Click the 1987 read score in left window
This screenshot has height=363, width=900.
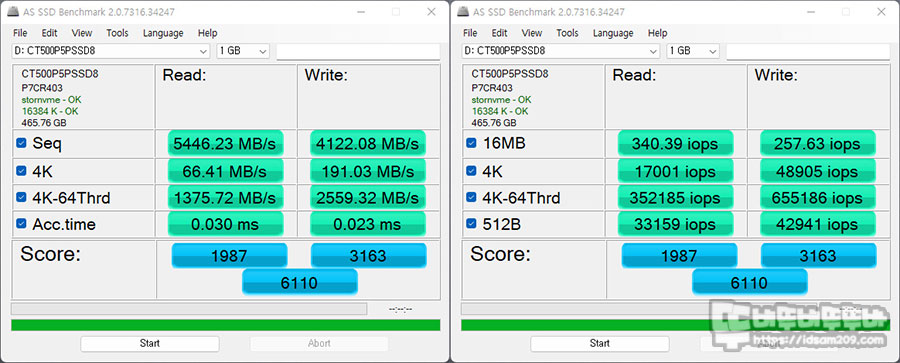[230, 256]
